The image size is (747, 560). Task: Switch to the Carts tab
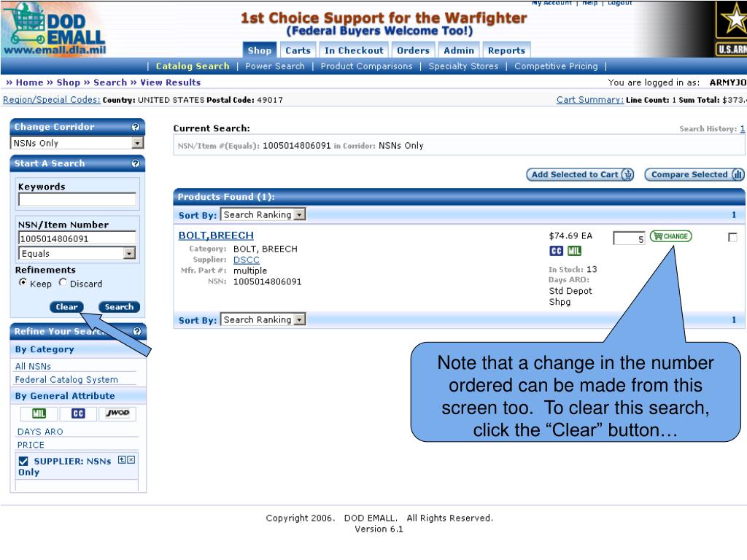tap(298, 50)
